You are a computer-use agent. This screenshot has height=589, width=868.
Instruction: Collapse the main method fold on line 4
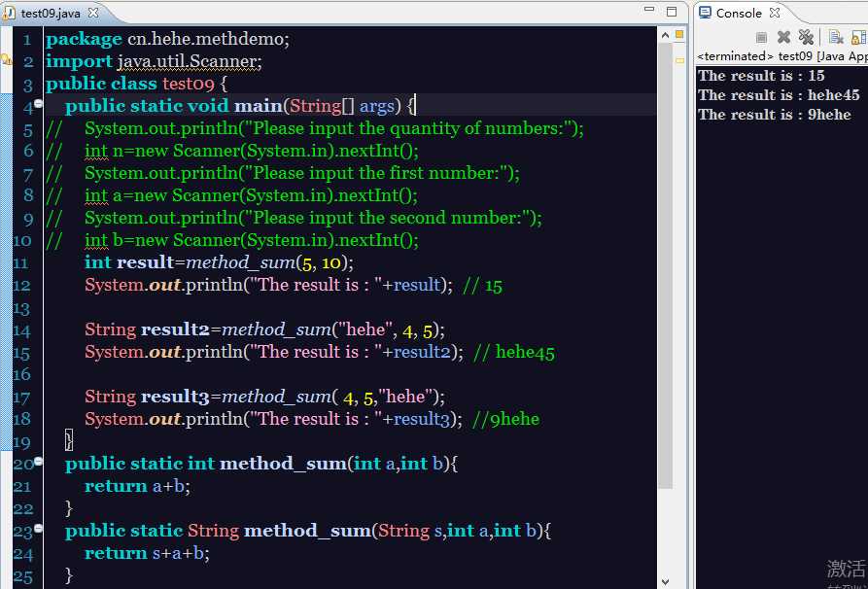(x=38, y=103)
